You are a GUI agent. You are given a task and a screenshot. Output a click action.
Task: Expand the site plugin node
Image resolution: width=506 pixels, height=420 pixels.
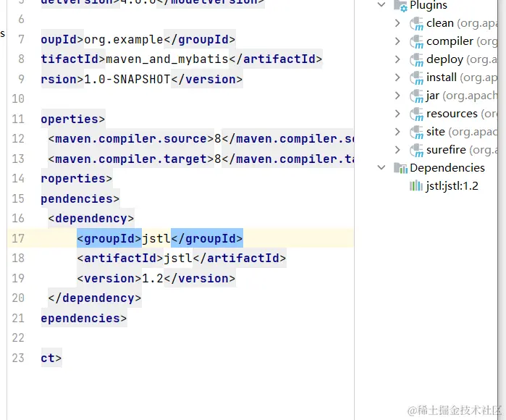397,132
